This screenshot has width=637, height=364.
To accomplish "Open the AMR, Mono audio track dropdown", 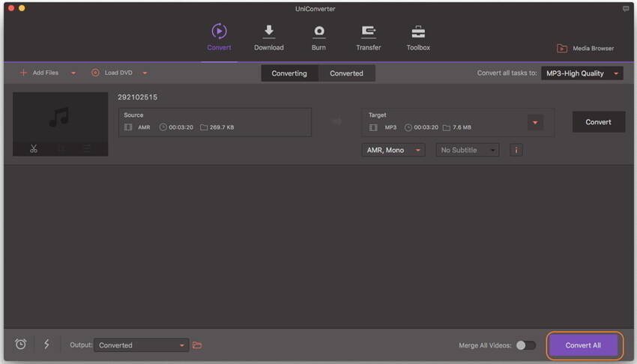I will [393, 150].
